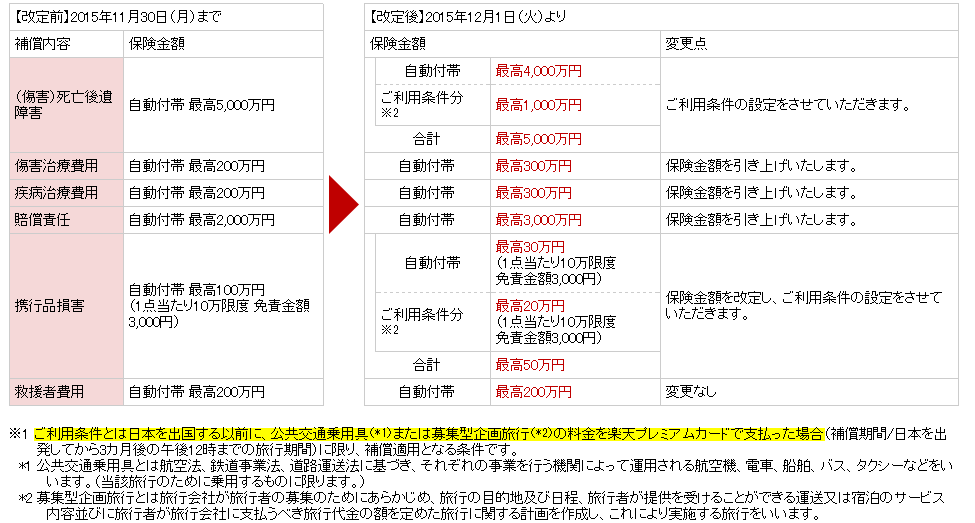The image size is (975, 523).
Task: Click the 自動付帯 最高2,000万円 cell
Action: coord(223,220)
